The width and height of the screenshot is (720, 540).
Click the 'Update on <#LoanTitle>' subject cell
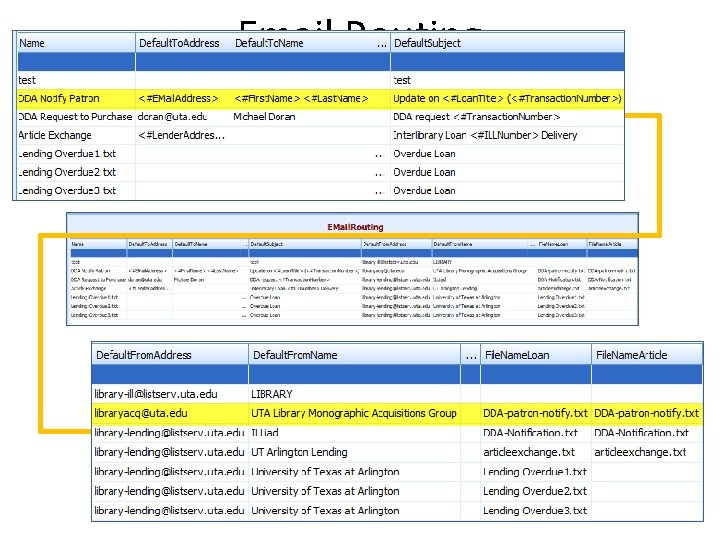(x=507, y=99)
